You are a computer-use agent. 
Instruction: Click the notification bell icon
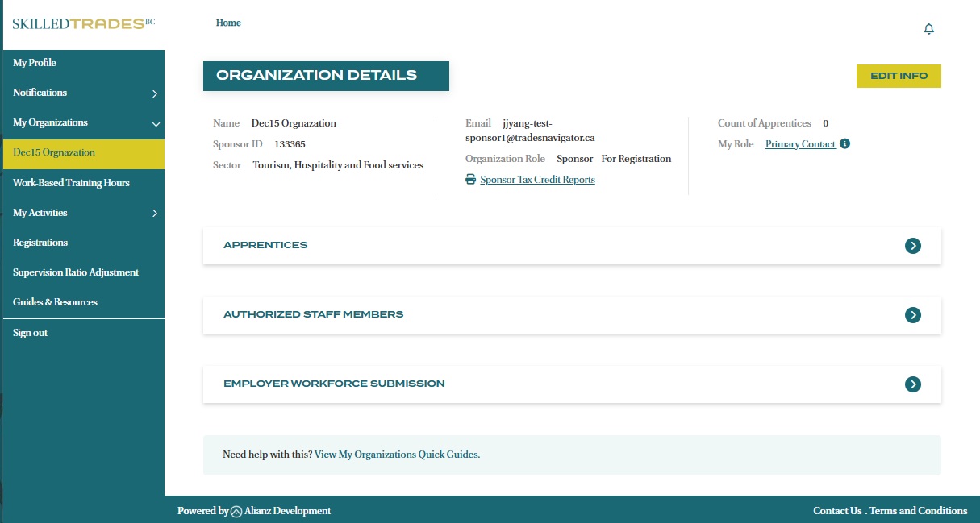coord(928,29)
